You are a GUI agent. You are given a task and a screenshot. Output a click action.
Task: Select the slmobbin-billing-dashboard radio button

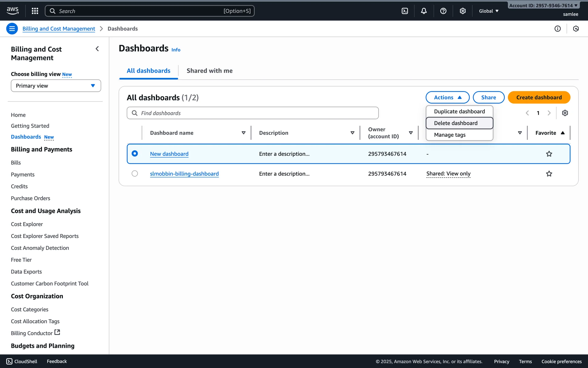pyautogui.click(x=135, y=174)
